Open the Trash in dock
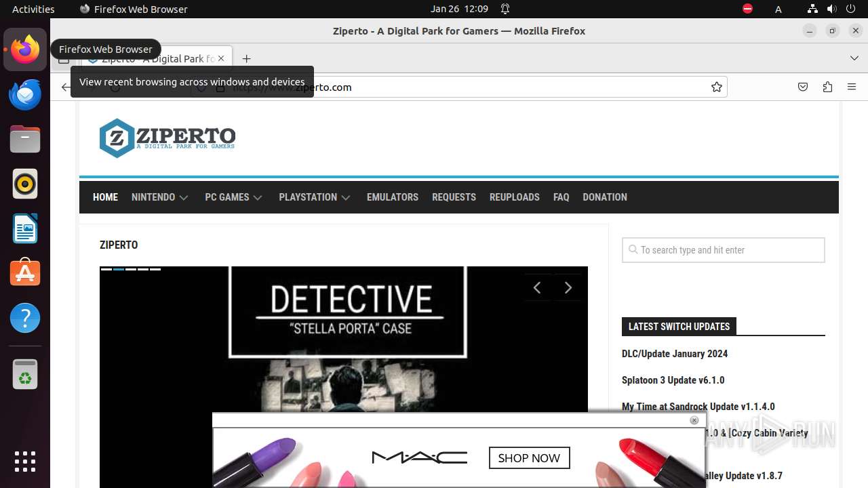The width and height of the screenshot is (868, 488). [25, 374]
